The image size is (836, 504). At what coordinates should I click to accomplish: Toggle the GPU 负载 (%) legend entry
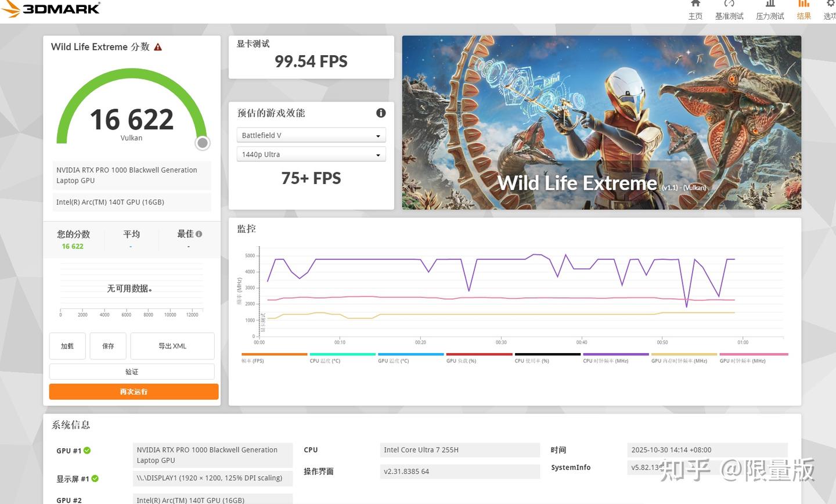coord(479,358)
